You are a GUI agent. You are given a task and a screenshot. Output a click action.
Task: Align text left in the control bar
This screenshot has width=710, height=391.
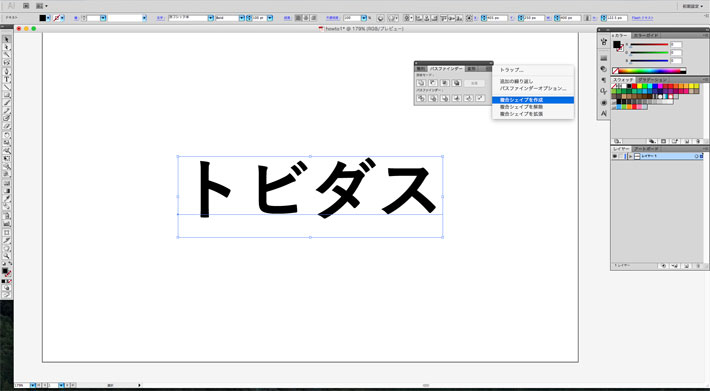click(x=298, y=18)
